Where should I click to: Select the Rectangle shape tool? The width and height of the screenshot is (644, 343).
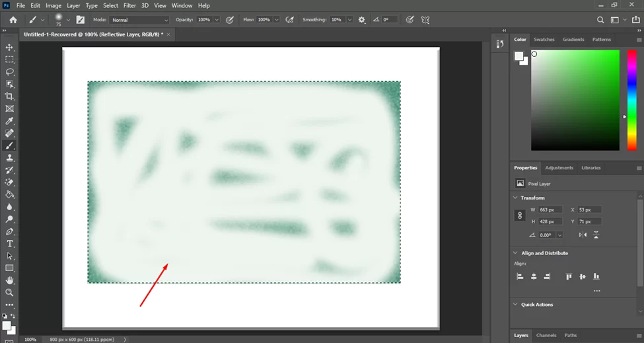tap(9, 268)
